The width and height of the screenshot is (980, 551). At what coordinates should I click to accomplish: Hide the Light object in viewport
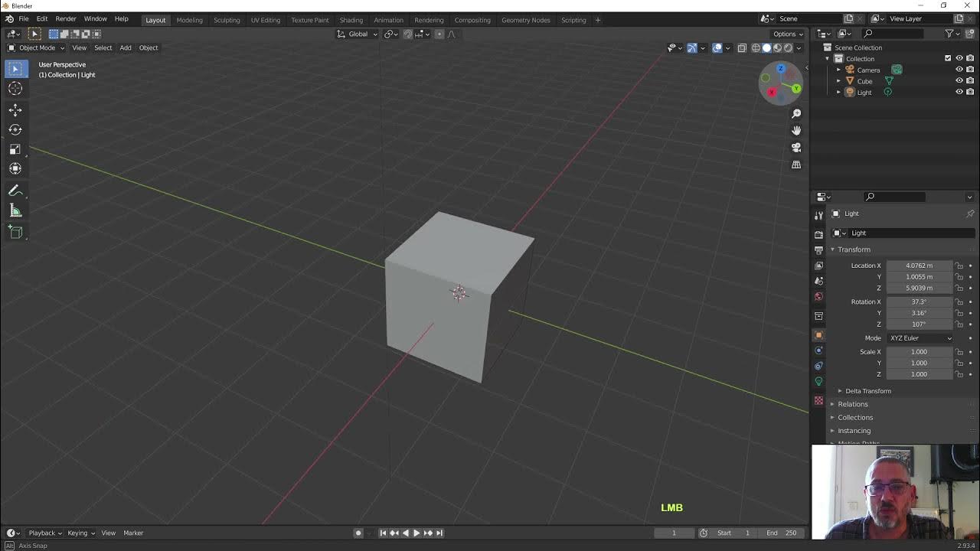point(959,92)
